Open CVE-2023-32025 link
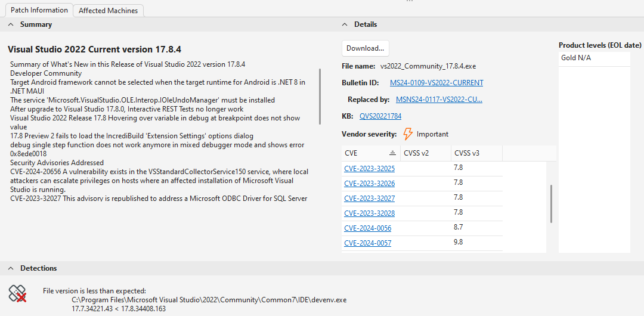This screenshot has width=644, height=316. coord(370,169)
